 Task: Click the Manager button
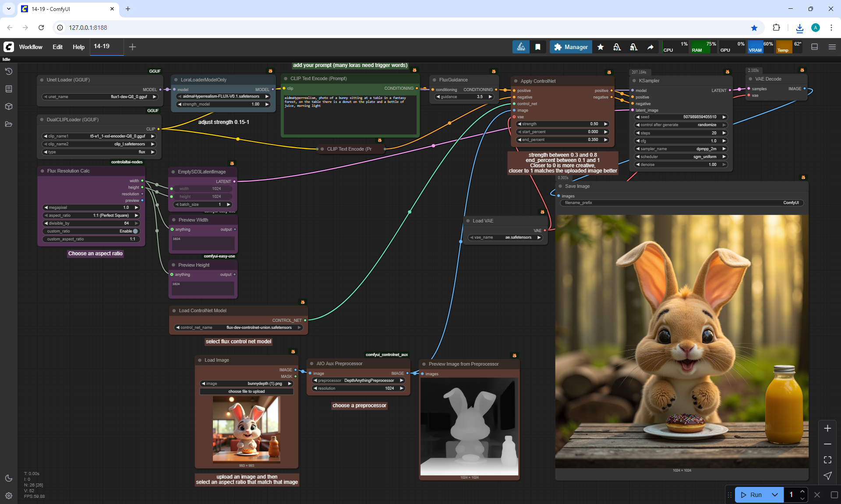pyautogui.click(x=571, y=47)
